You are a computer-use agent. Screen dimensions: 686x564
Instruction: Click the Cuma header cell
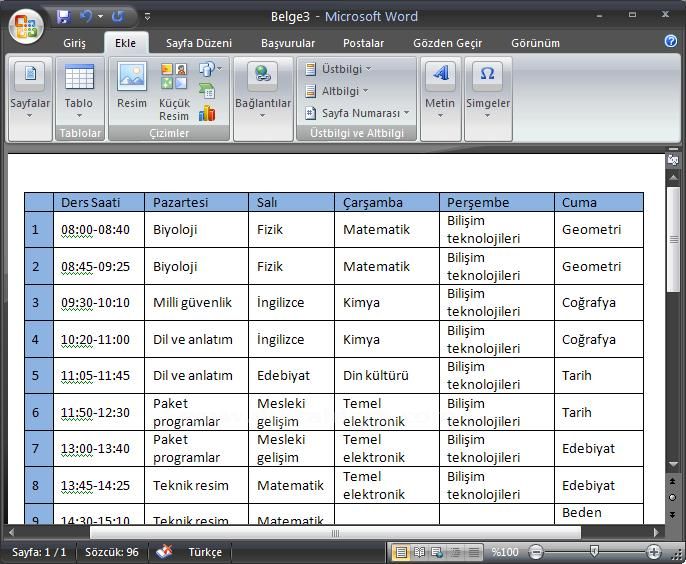pos(598,202)
